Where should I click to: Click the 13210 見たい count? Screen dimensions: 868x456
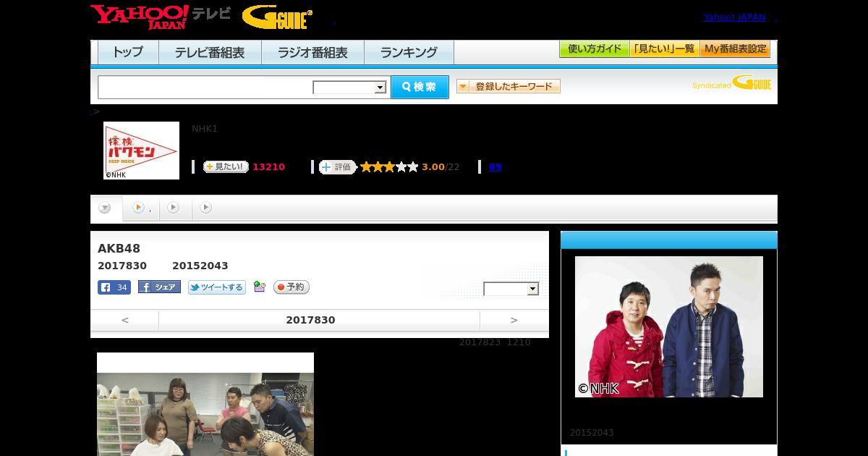tap(268, 167)
